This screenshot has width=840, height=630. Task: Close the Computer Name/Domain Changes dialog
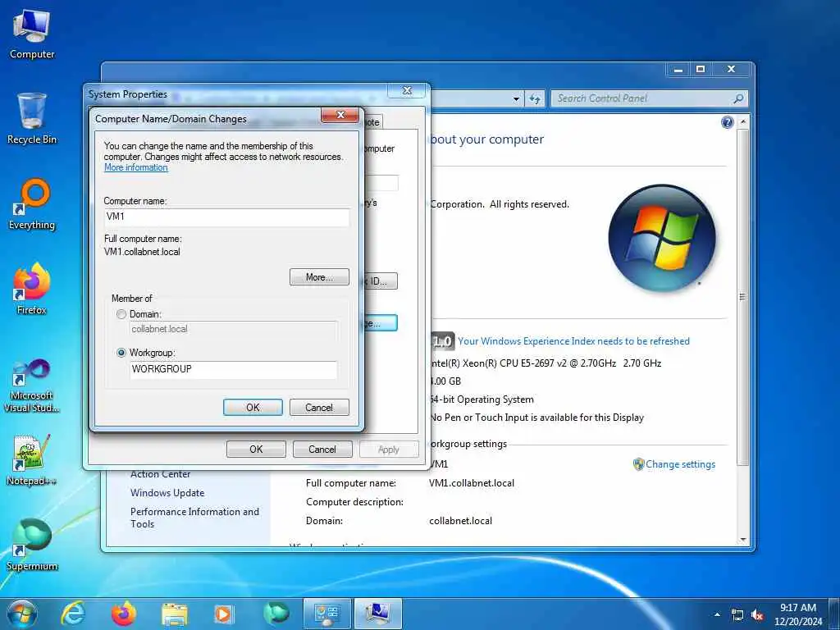point(340,115)
